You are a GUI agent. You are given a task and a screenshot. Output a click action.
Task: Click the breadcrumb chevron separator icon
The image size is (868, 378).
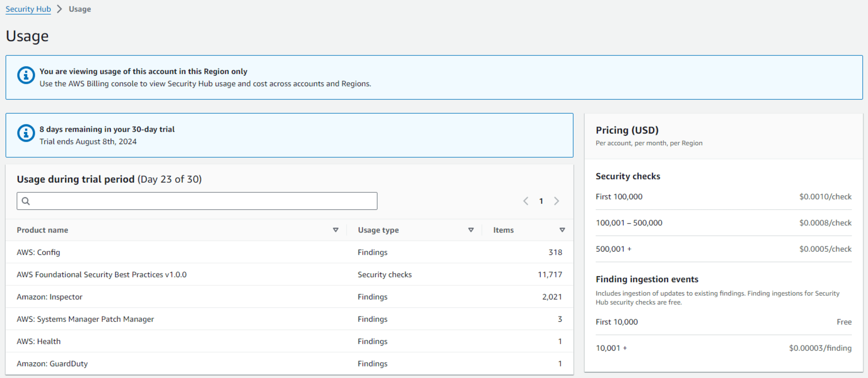click(x=60, y=9)
